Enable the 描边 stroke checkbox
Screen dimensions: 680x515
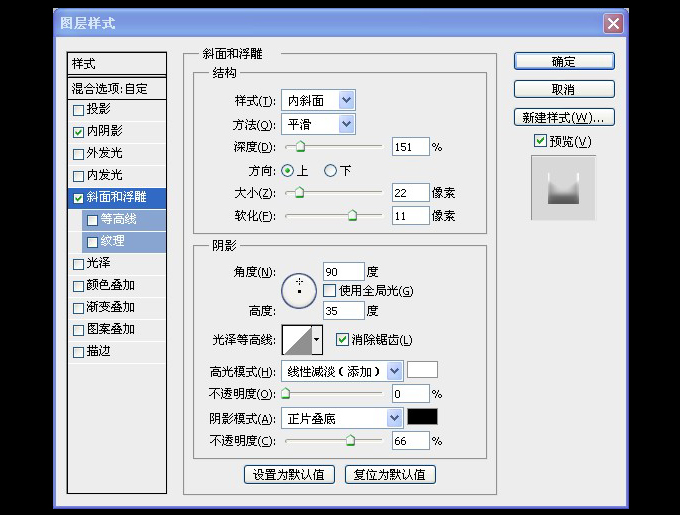78,352
